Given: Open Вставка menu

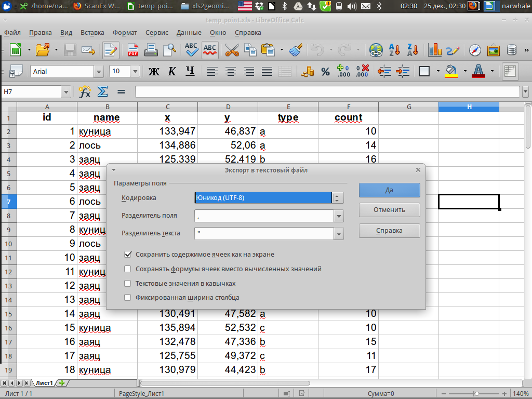Looking at the screenshot, I should (x=92, y=33).
